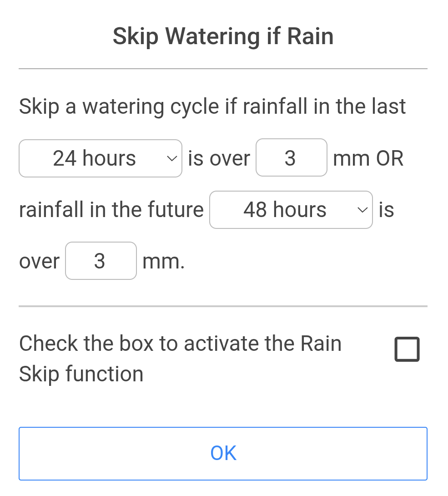Click the "Skip Watering if Rain" title
448x496 pixels.
pos(223,36)
